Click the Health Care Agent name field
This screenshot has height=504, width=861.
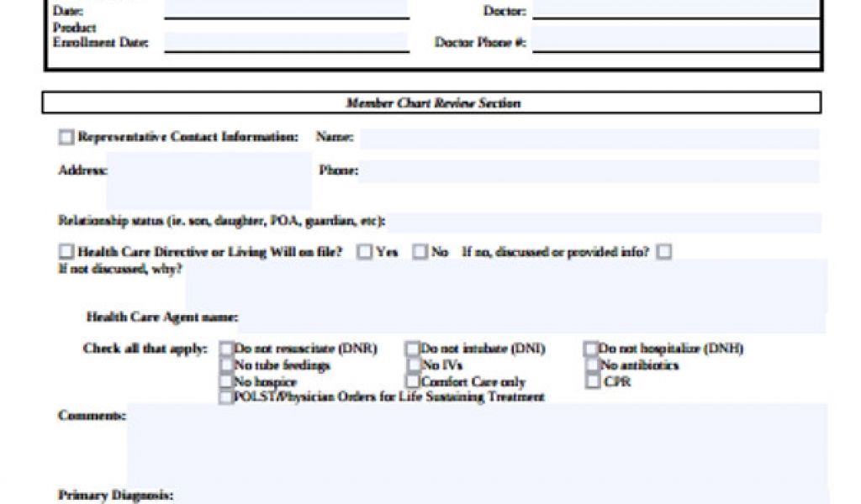point(530,318)
